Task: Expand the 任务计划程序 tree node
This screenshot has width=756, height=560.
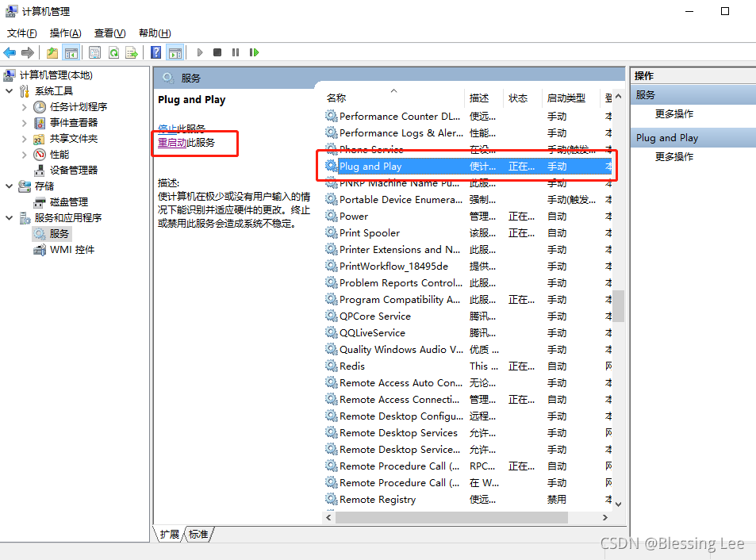Action: point(24,107)
